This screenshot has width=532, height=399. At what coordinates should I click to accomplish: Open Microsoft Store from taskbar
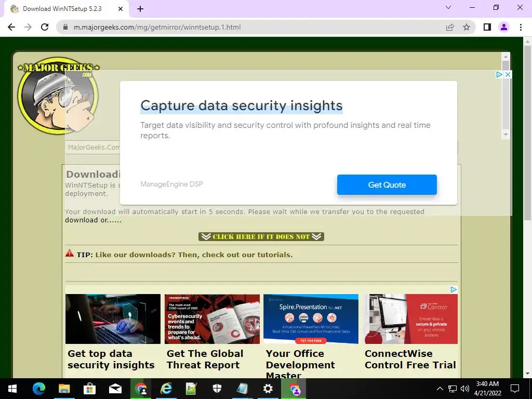(89, 389)
